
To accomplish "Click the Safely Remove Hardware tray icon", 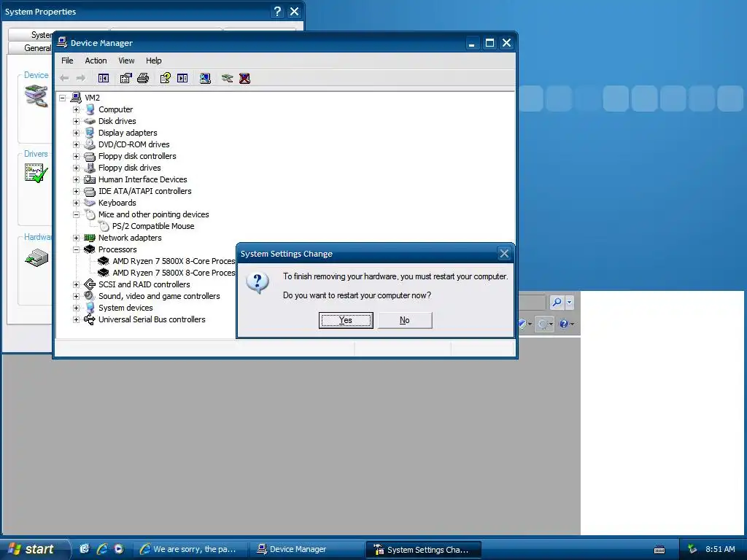I will pyautogui.click(x=692, y=549).
